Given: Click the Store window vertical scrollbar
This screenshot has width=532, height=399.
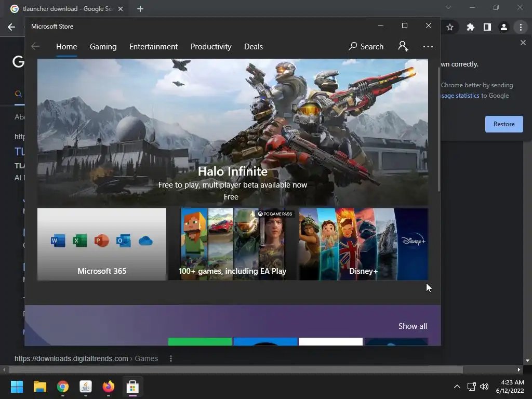Looking at the screenshot, I should (439, 129).
